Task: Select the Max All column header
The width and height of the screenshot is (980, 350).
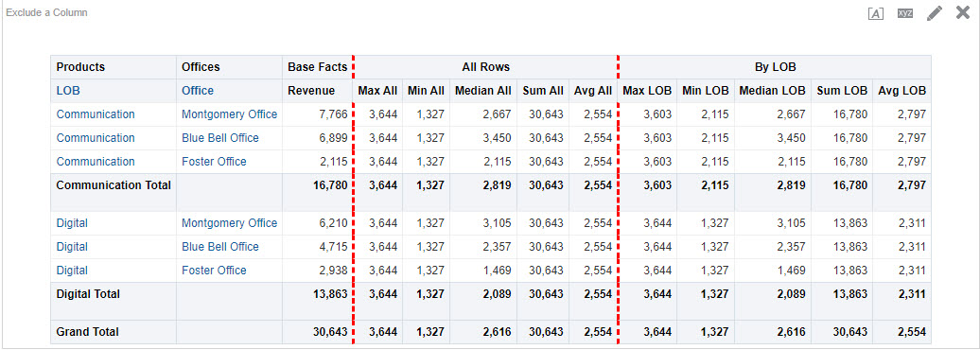Action: tap(377, 91)
